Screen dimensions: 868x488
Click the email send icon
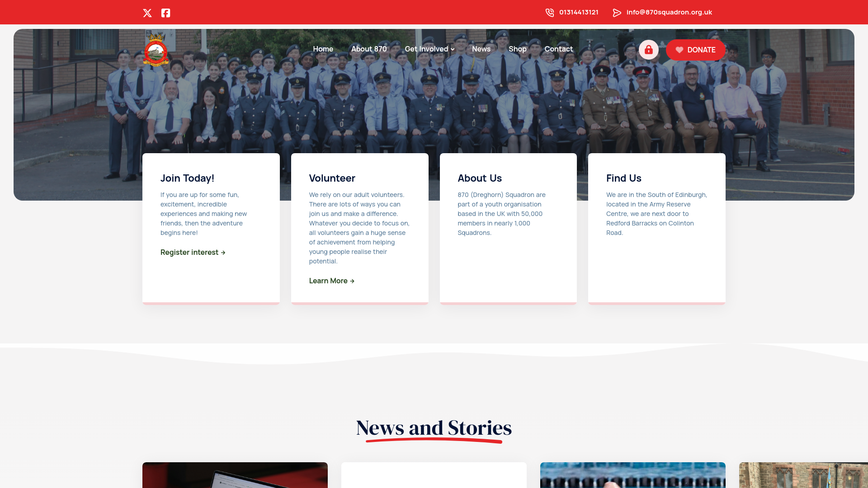pyautogui.click(x=617, y=13)
